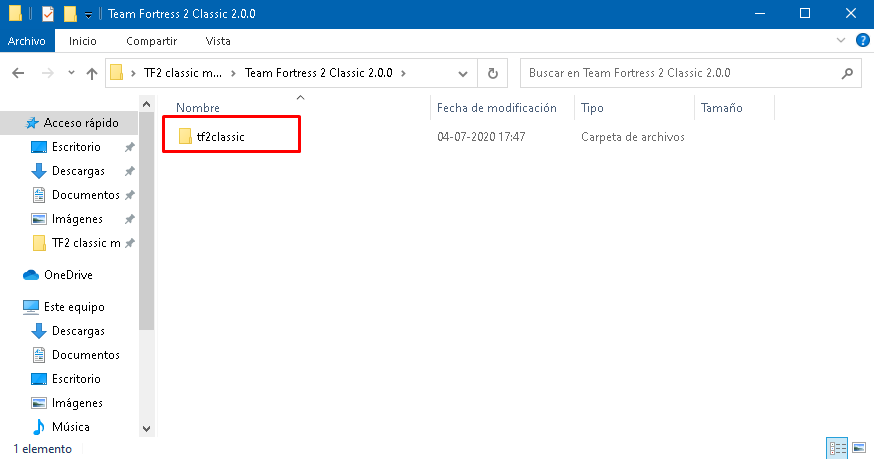Click the OneDrive cloud icon

coord(31,274)
